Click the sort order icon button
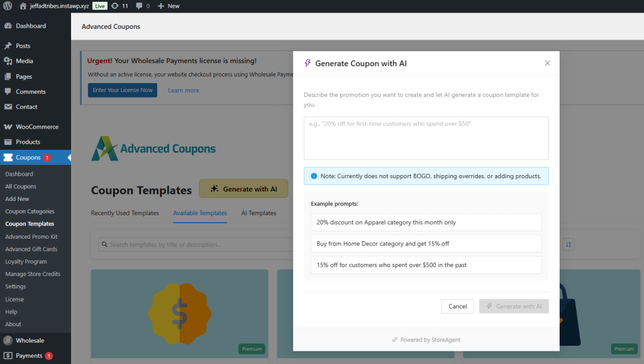The height and width of the screenshot is (364, 644). 569,244
